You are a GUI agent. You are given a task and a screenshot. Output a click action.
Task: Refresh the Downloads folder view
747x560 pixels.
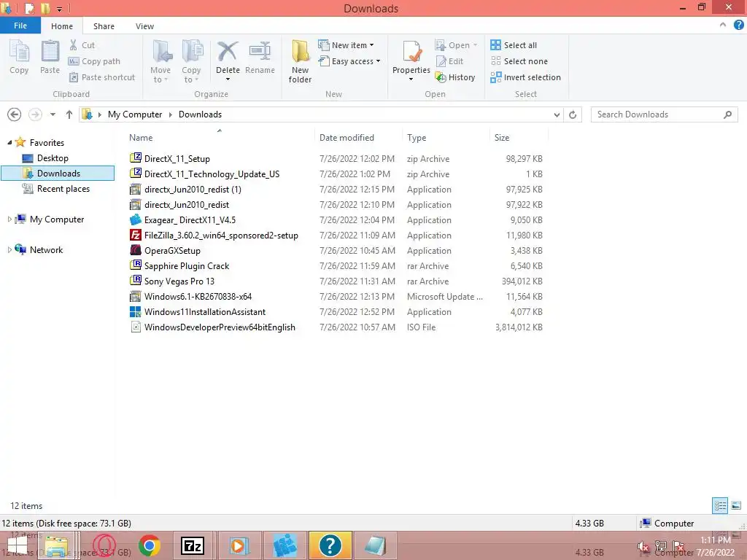pos(573,114)
